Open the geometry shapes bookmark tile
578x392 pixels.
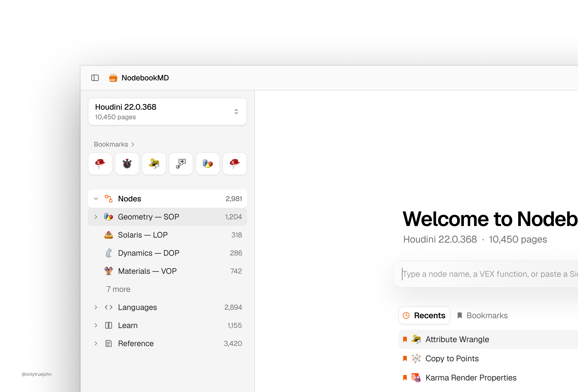pos(208,164)
